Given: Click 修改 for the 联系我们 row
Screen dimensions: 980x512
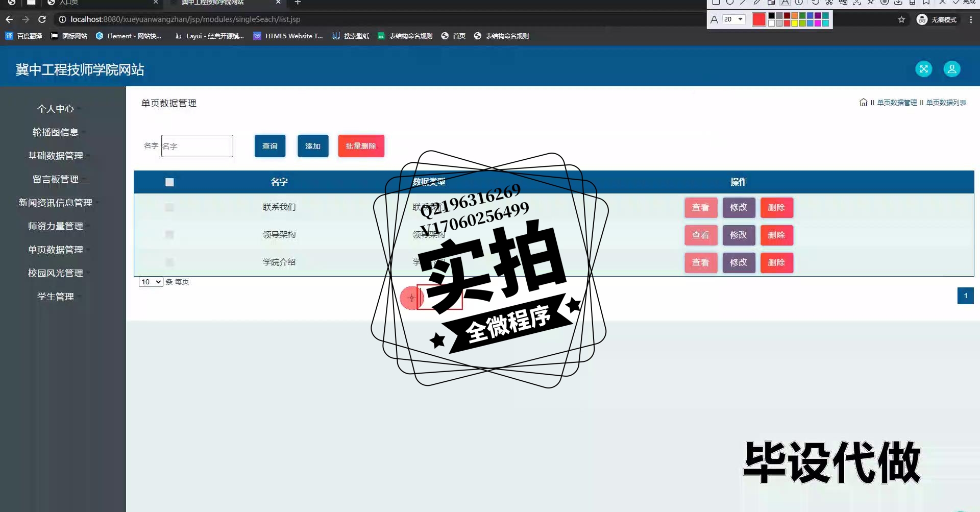Looking at the screenshot, I should click(739, 208).
